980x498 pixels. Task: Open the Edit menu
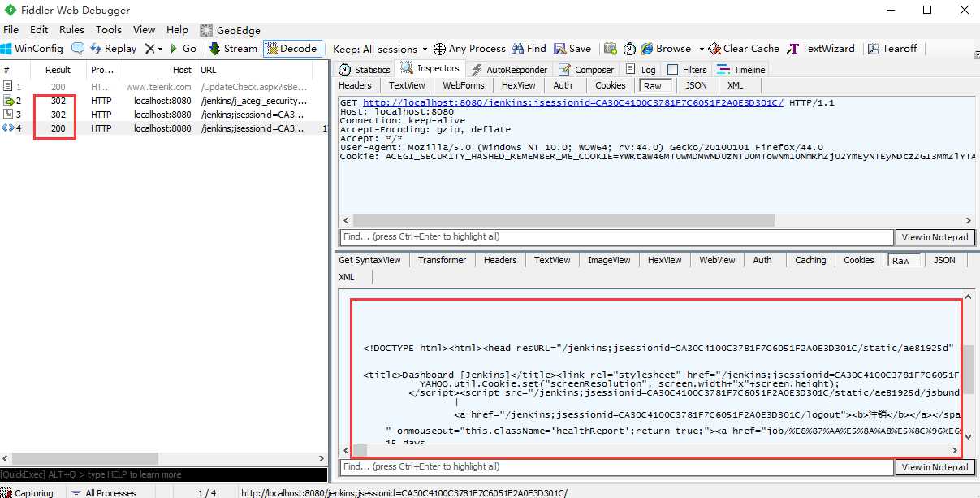(39, 30)
